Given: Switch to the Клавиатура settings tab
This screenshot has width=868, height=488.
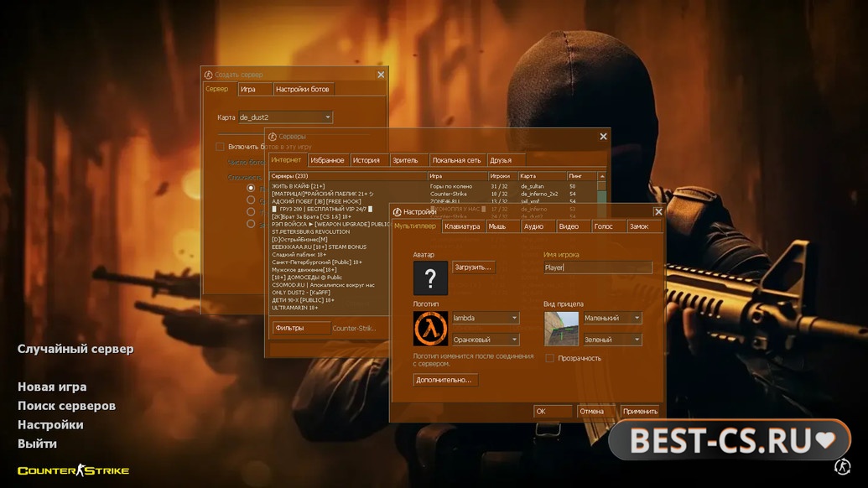Looking at the screenshot, I should click(462, 226).
